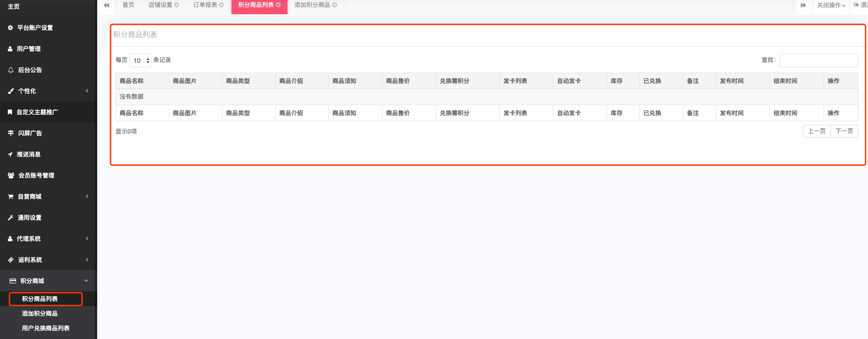Image resolution: width=868 pixels, height=339 pixels.
Task: Expand the 返利系统 submenu chevron
Action: click(x=87, y=260)
